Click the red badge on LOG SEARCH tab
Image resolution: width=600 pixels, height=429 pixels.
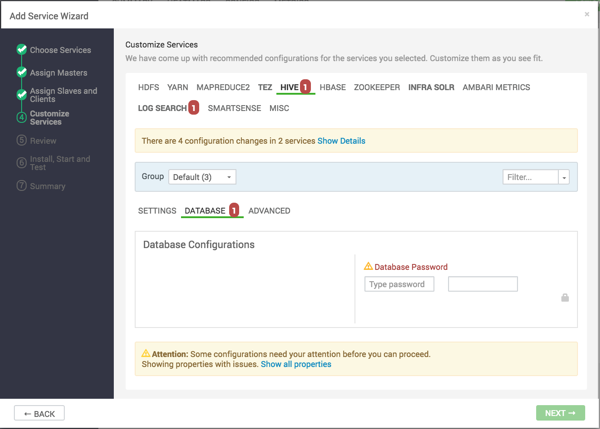tap(193, 108)
